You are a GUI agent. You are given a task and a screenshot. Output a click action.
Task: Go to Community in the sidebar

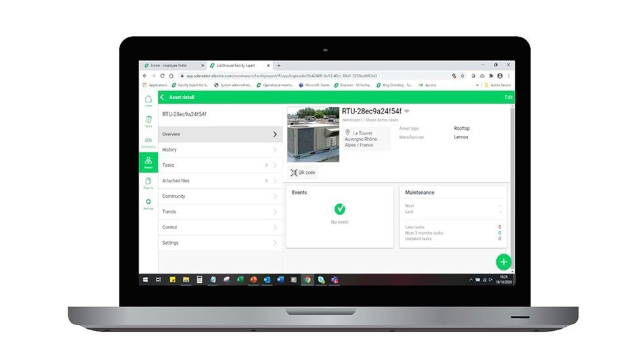click(148, 141)
